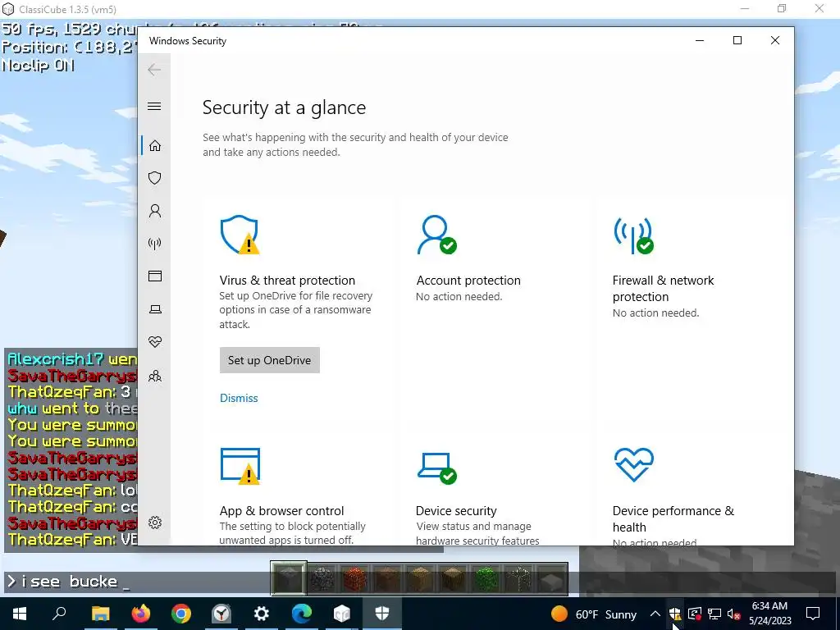The width and height of the screenshot is (840, 630).
Task: Launch Firefox from the taskbar
Action: coord(141,614)
